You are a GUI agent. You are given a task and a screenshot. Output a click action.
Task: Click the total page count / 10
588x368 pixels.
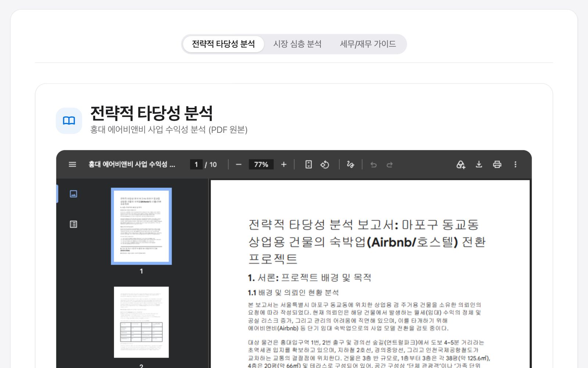pyautogui.click(x=211, y=164)
